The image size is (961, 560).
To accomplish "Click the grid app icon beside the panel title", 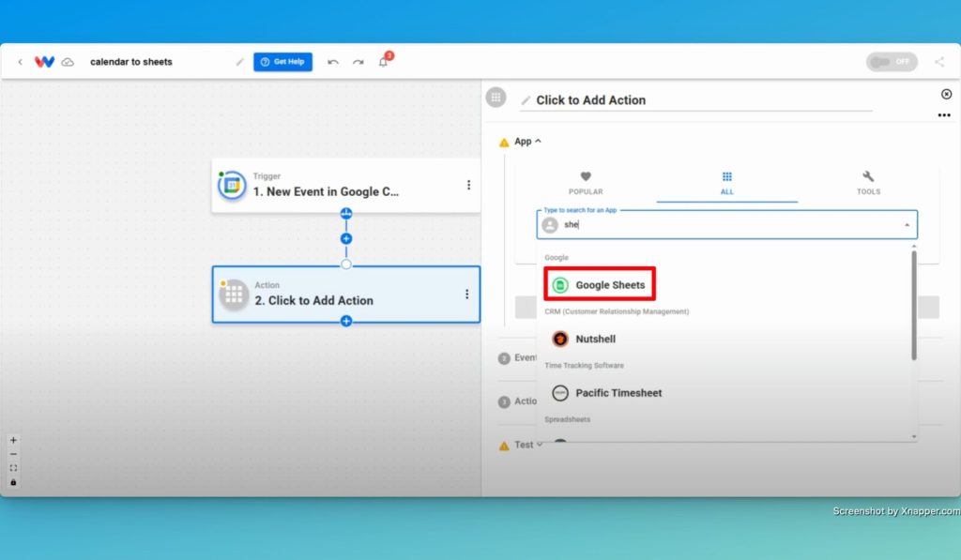I will point(496,98).
